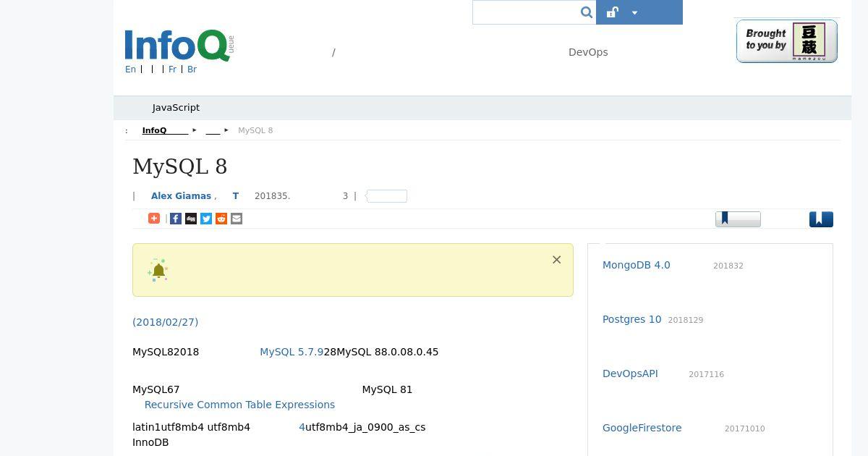Open the MySQL 5.7.9 link
This screenshot has width=868, height=456.
point(292,352)
